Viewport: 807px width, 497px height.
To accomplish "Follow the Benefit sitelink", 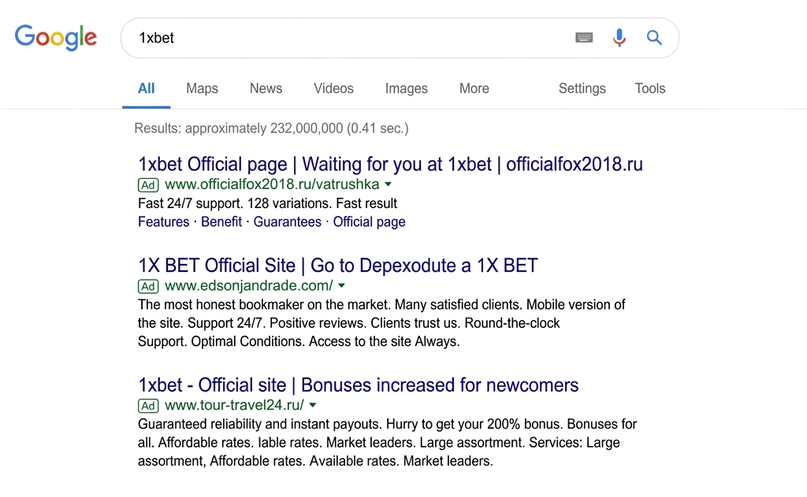I will (x=221, y=222).
